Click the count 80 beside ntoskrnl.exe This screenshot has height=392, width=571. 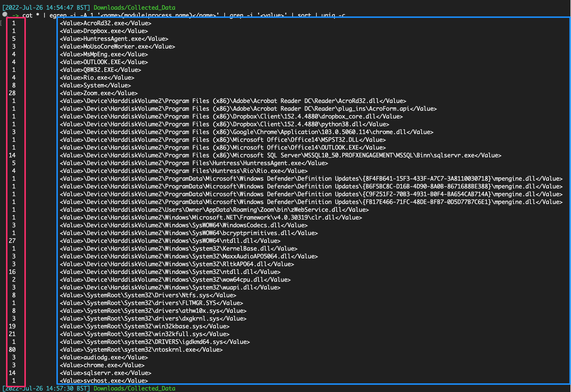pyautogui.click(x=12, y=350)
